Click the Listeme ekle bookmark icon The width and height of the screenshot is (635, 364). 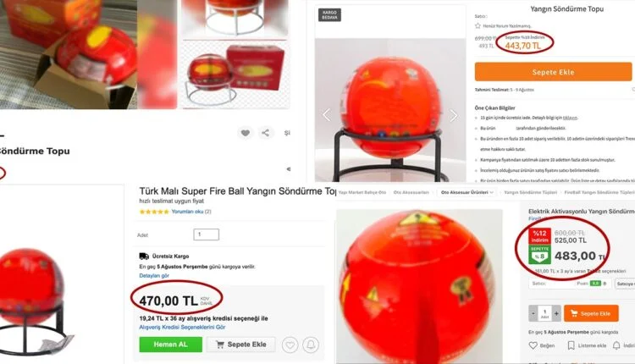[x=571, y=345]
